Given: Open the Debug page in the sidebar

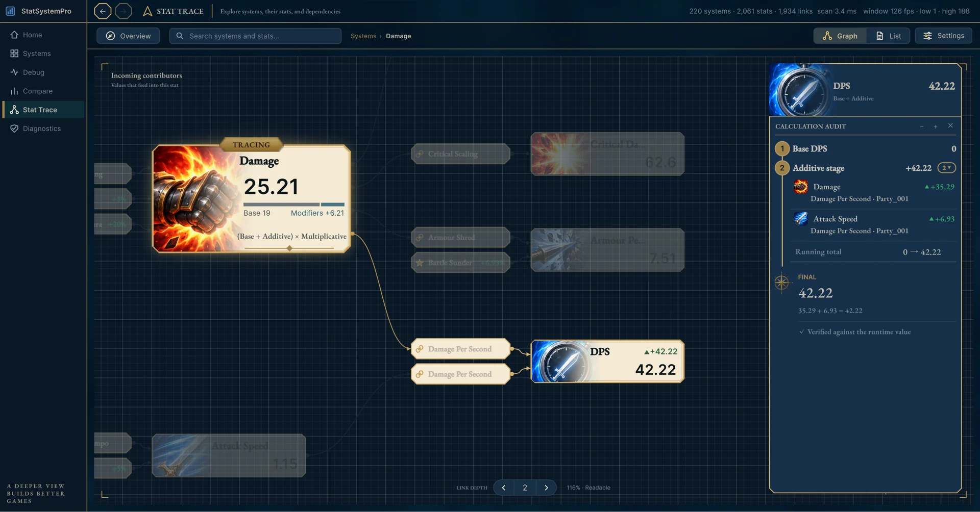Looking at the screenshot, I should [x=43, y=72].
